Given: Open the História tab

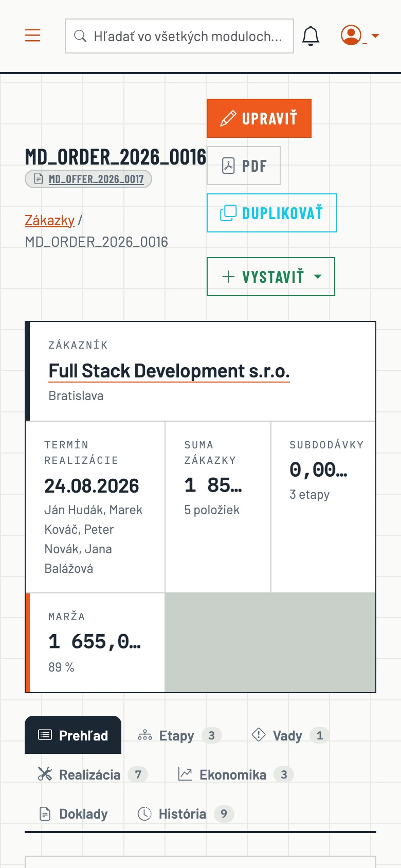Looking at the screenshot, I should coord(186,813).
